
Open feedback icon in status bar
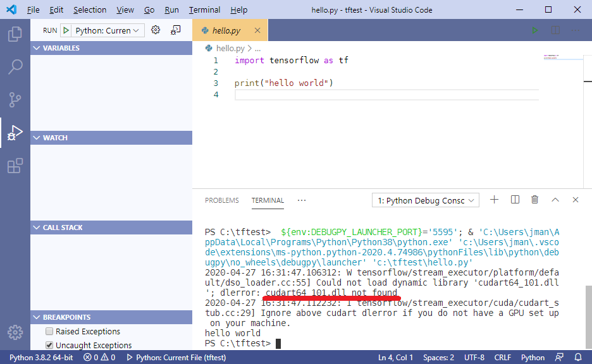(559, 357)
